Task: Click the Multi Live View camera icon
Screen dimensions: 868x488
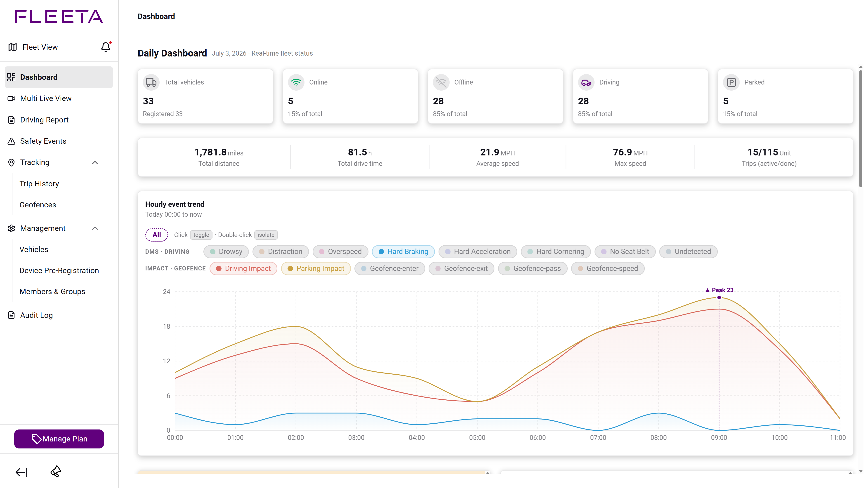Action: [x=12, y=98]
